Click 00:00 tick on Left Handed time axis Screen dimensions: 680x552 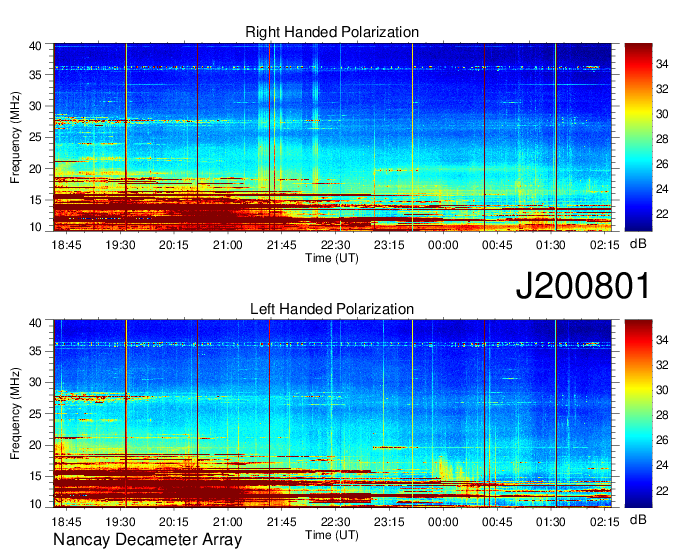coord(443,522)
